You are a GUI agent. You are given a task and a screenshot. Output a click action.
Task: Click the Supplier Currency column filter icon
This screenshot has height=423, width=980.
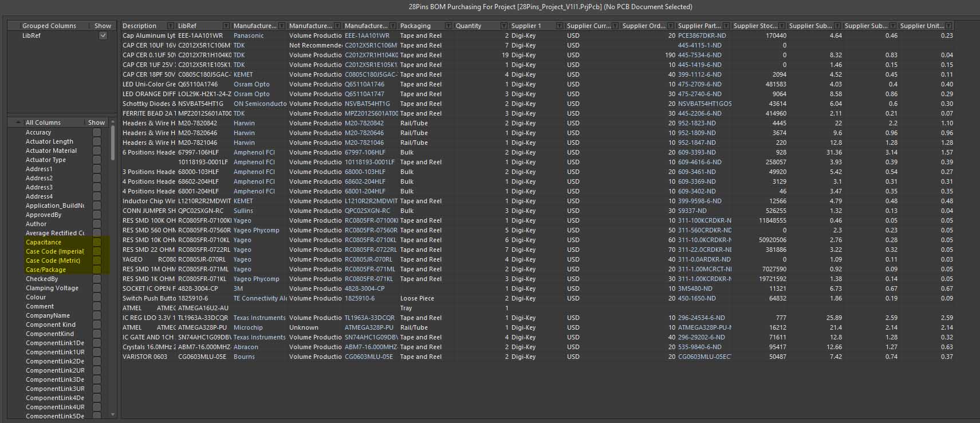click(615, 26)
